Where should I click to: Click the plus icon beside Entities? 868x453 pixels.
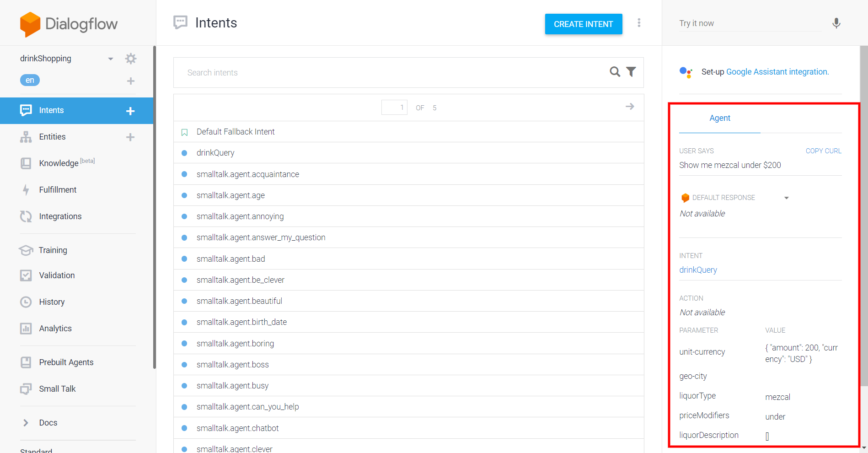130,137
